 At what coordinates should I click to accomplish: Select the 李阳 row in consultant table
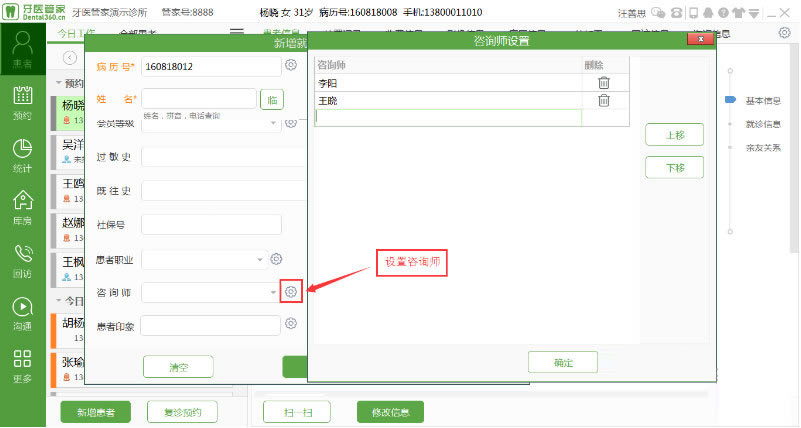pyautogui.click(x=448, y=83)
